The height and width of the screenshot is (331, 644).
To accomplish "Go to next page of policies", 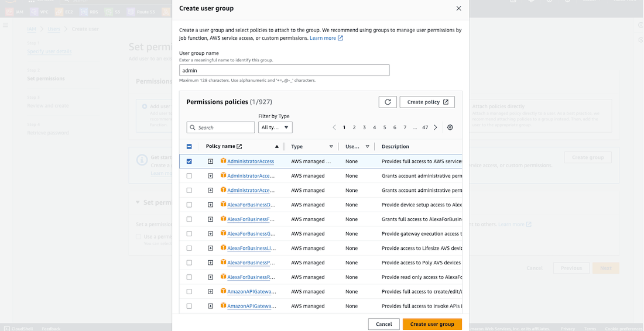I will click(x=436, y=127).
